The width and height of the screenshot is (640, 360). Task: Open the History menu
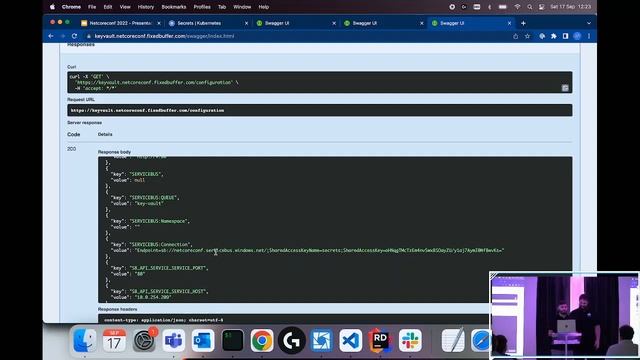146,7
